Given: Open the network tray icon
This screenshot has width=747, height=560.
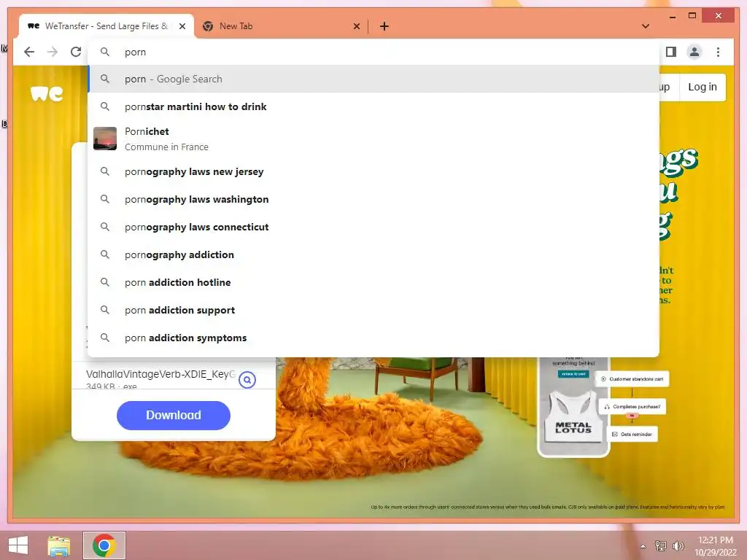Looking at the screenshot, I should [661, 546].
